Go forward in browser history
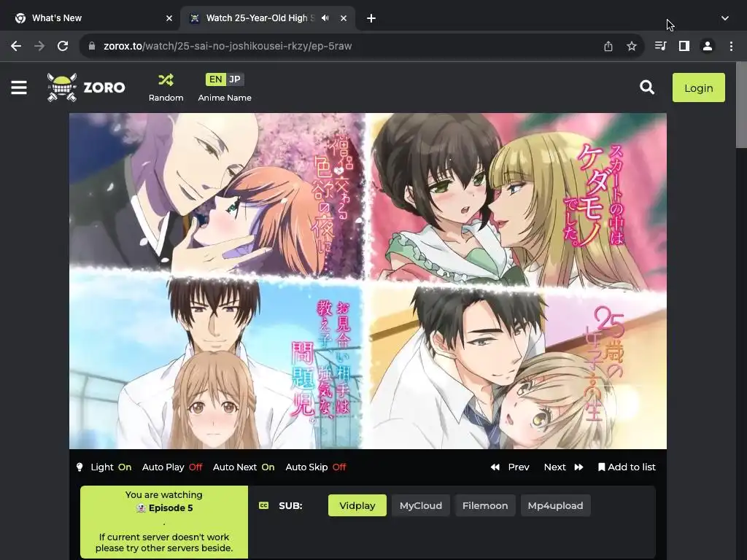This screenshot has height=560, width=747. click(x=39, y=46)
